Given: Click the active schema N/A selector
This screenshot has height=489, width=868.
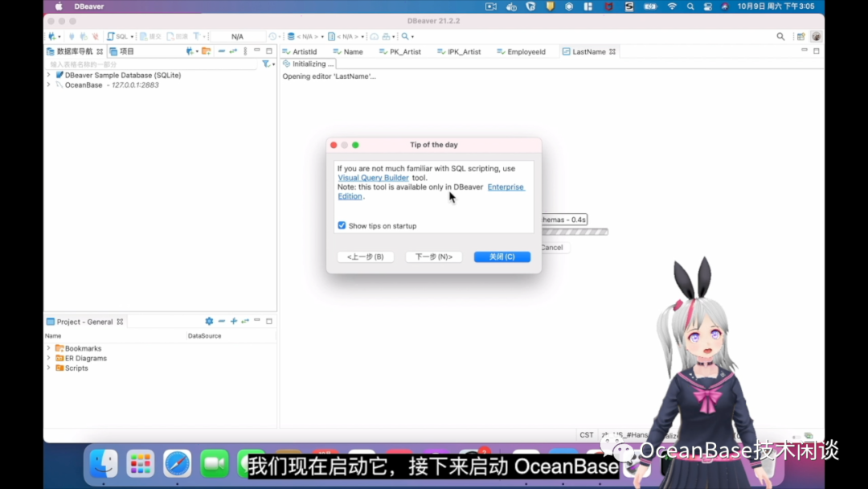Looking at the screenshot, I should pos(343,36).
